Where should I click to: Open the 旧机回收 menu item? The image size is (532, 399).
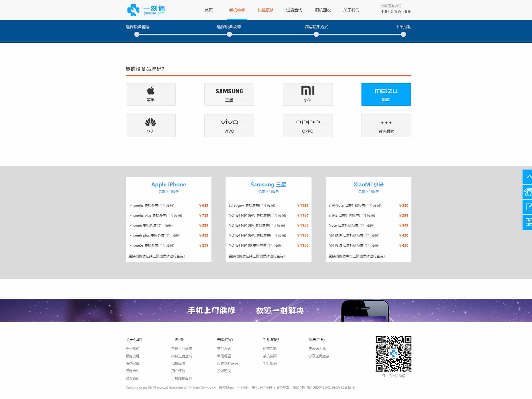[323, 10]
